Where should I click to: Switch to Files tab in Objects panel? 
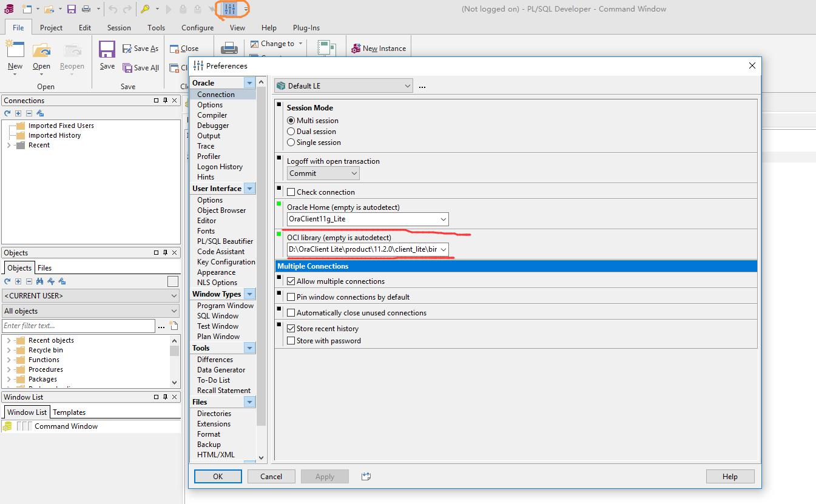[x=44, y=268]
